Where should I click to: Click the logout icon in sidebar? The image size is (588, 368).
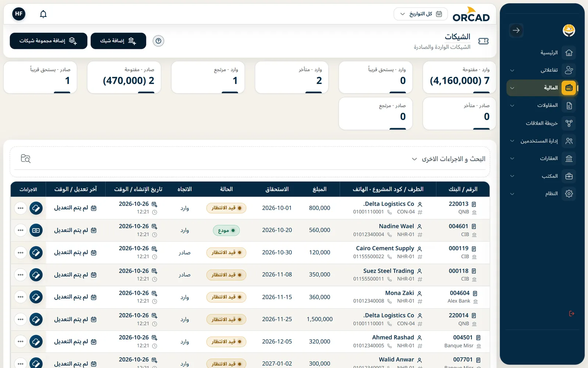point(571,314)
